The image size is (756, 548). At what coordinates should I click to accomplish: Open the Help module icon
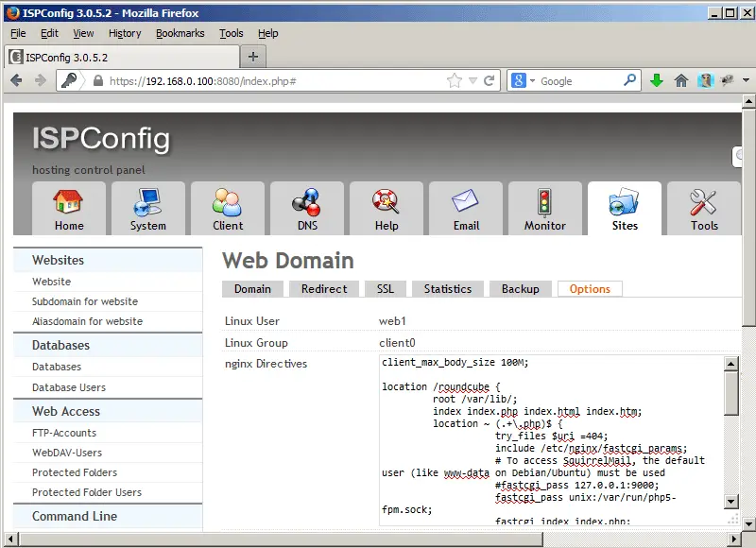tap(387, 209)
